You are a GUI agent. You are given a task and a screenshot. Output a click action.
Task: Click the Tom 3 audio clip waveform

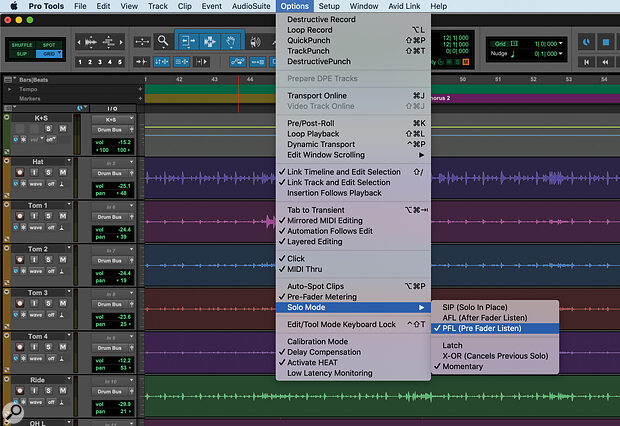click(210, 309)
